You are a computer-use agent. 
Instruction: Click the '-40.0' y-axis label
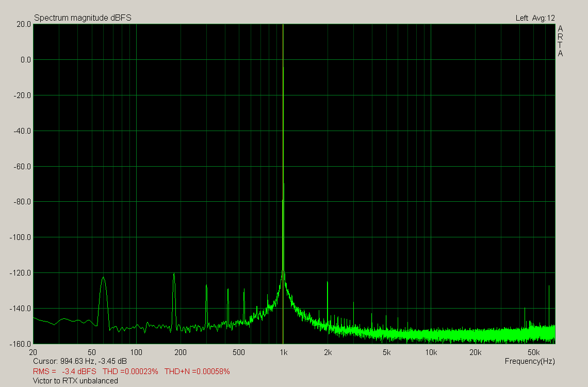tap(22, 131)
